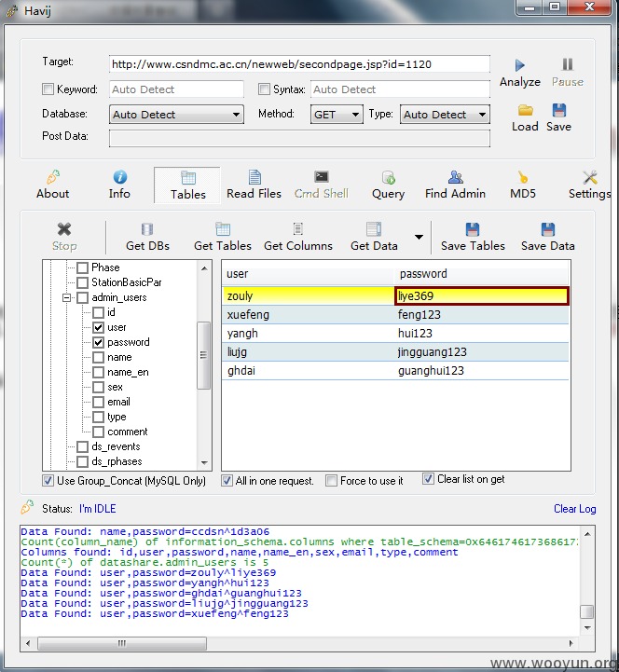Click the tree panel scroll down arrow

[204, 462]
